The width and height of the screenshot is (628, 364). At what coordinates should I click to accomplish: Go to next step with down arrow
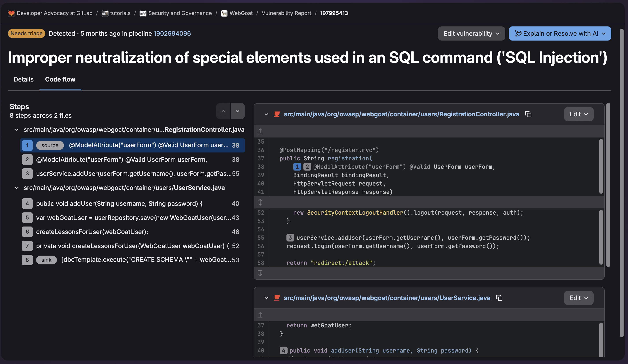tap(238, 111)
